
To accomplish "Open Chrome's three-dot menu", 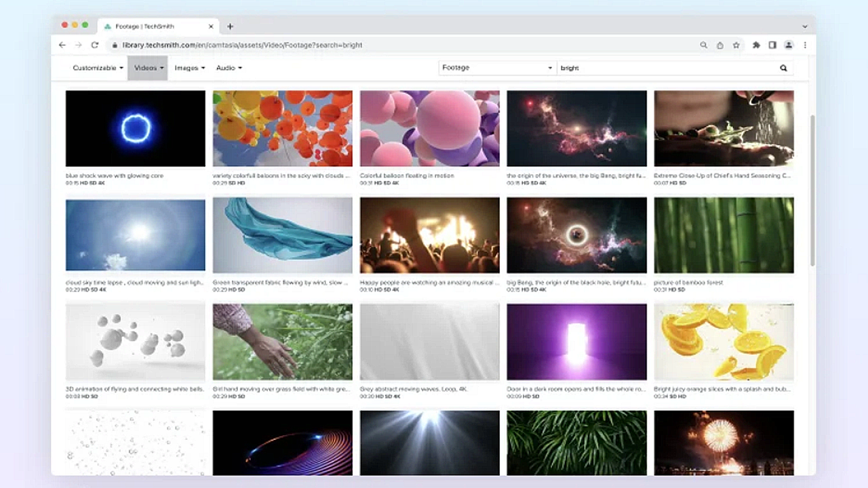I will tap(805, 45).
